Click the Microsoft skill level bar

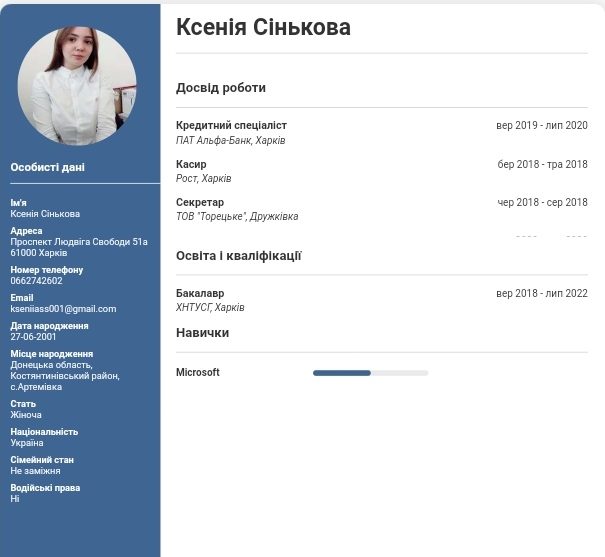370,373
